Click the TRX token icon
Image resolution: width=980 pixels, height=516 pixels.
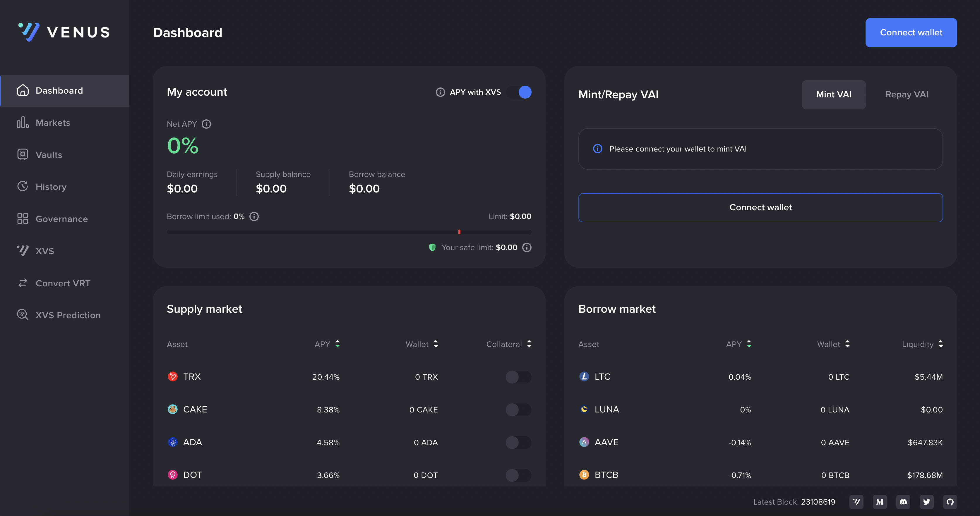tap(172, 376)
